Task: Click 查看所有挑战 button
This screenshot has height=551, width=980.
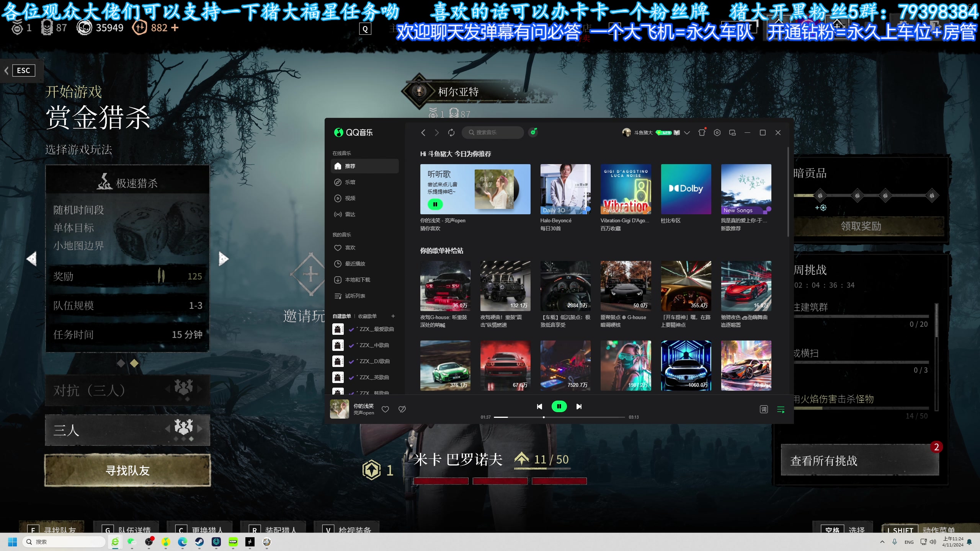Action: pyautogui.click(x=860, y=460)
